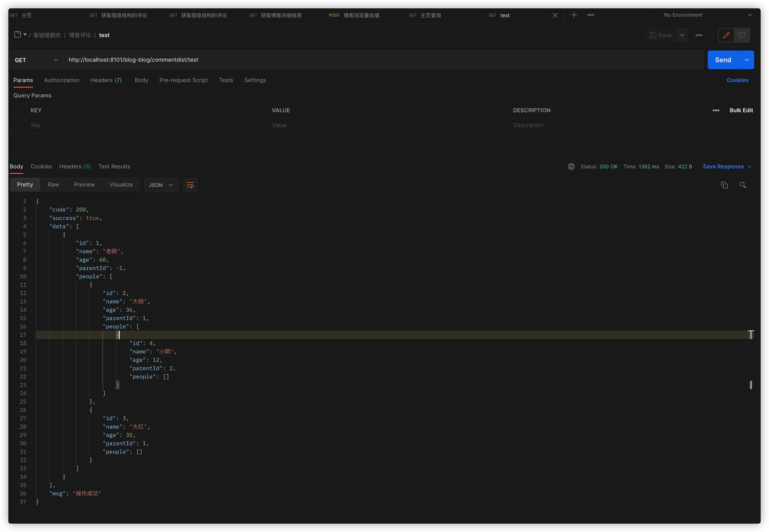
Task: Open the request Headers (7) tab
Action: (x=106, y=80)
